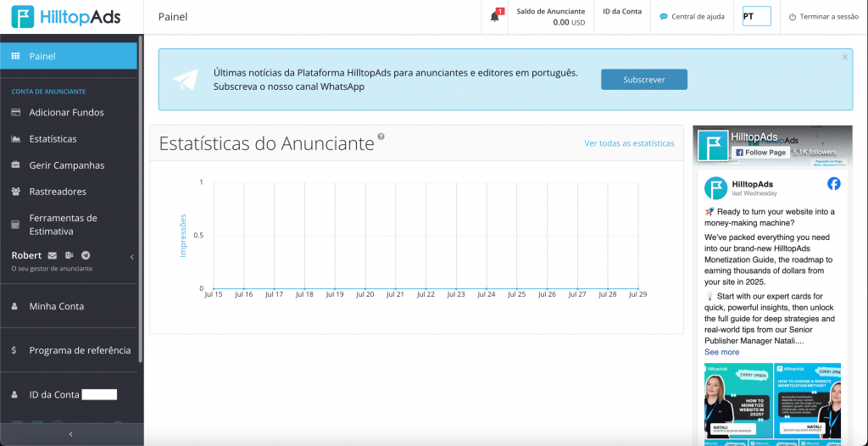Click the Facebook logo in the feed post
Viewport: 868px width, 446px height.
[x=834, y=184]
